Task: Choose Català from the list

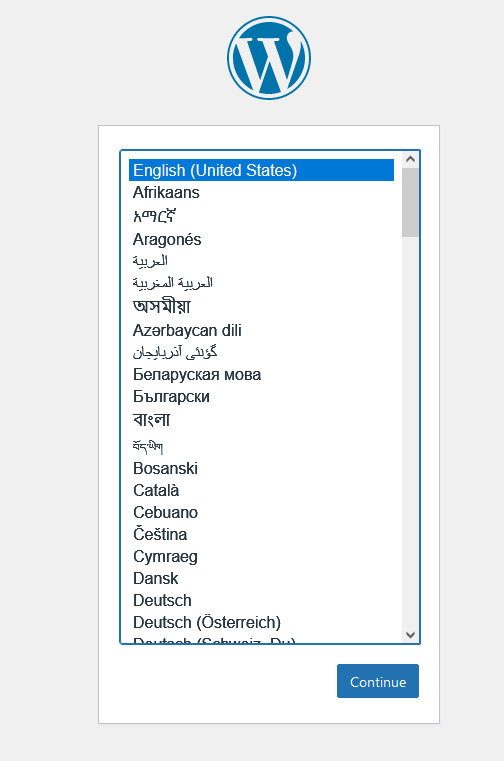Action: coord(261,490)
